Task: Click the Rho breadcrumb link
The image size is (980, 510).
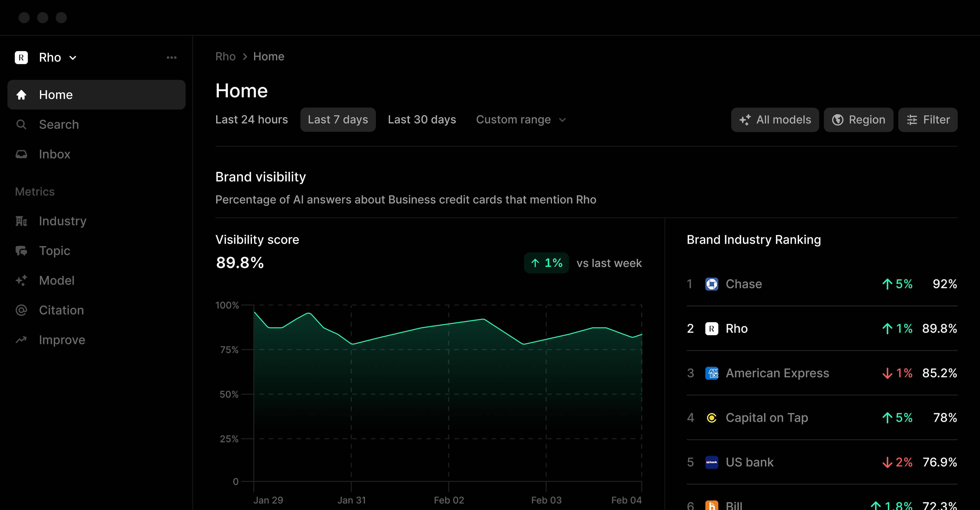Action: point(225,57)
